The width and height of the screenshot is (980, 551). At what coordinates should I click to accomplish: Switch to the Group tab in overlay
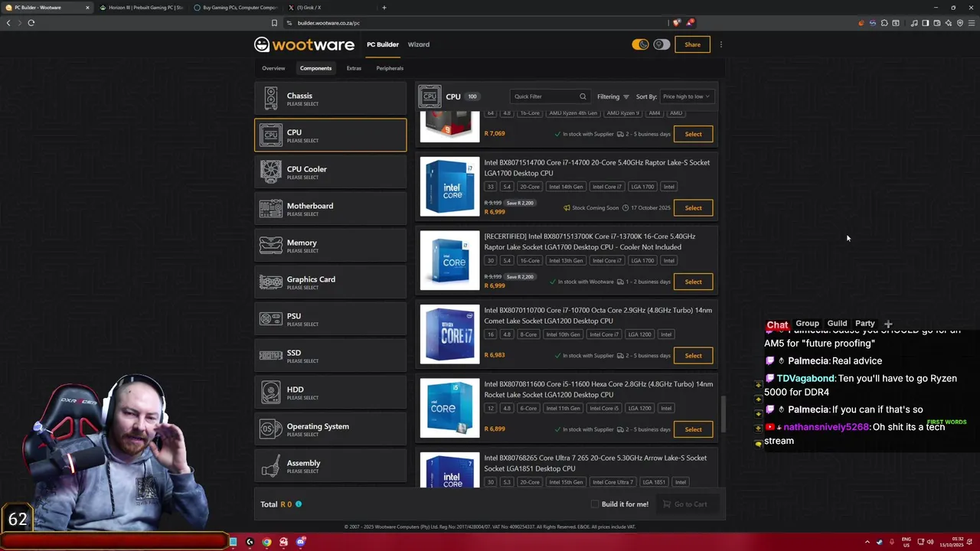coord(807,324)
